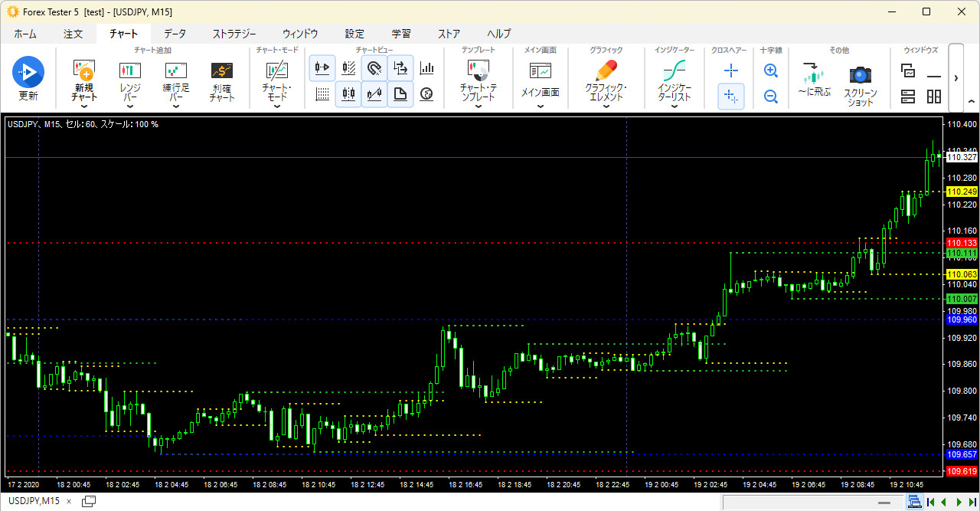Screen dimensions: 980x511
Task: Click the globe icon in チャートビュー
Action: point(426,94)
